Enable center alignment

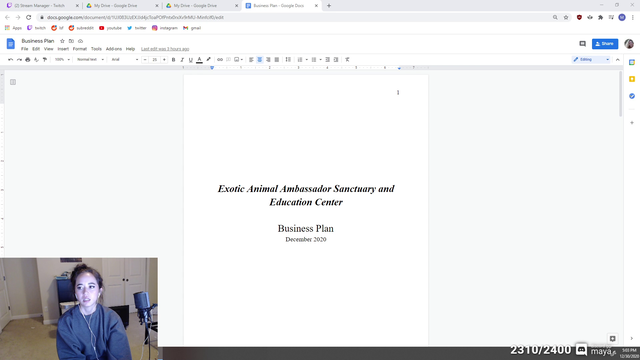(260, 60)
